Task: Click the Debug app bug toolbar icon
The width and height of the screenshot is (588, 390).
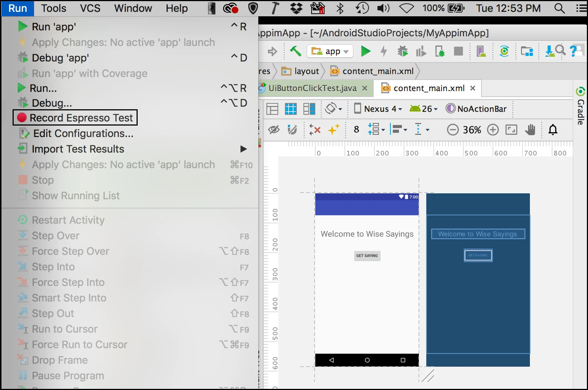Action: 403,51
